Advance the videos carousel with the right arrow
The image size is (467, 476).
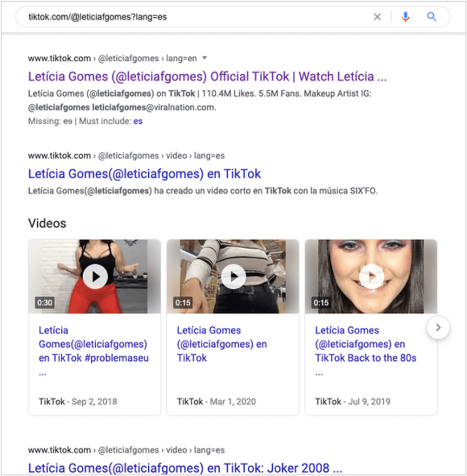438,327
